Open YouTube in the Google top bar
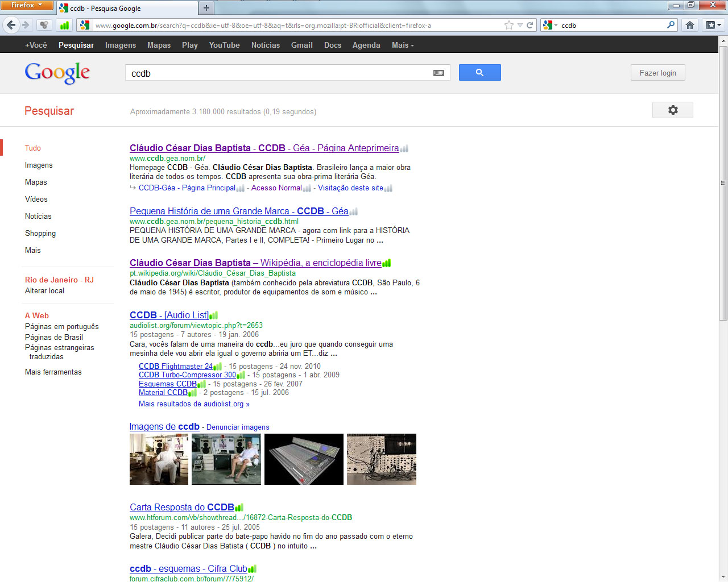This screenshot has width=728, height=582. click(224, 45)
